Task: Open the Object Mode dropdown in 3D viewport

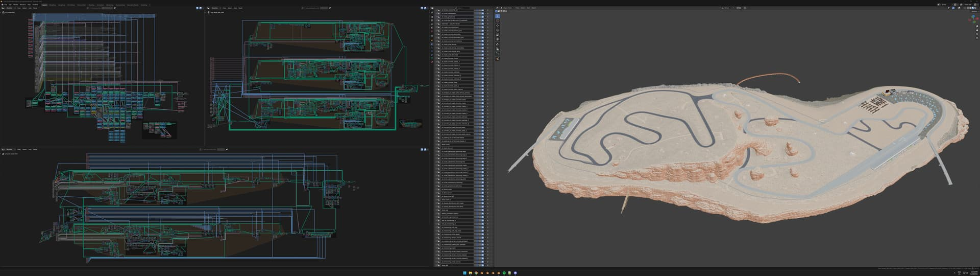Action: pyautogui.click(x=508, y=8)
